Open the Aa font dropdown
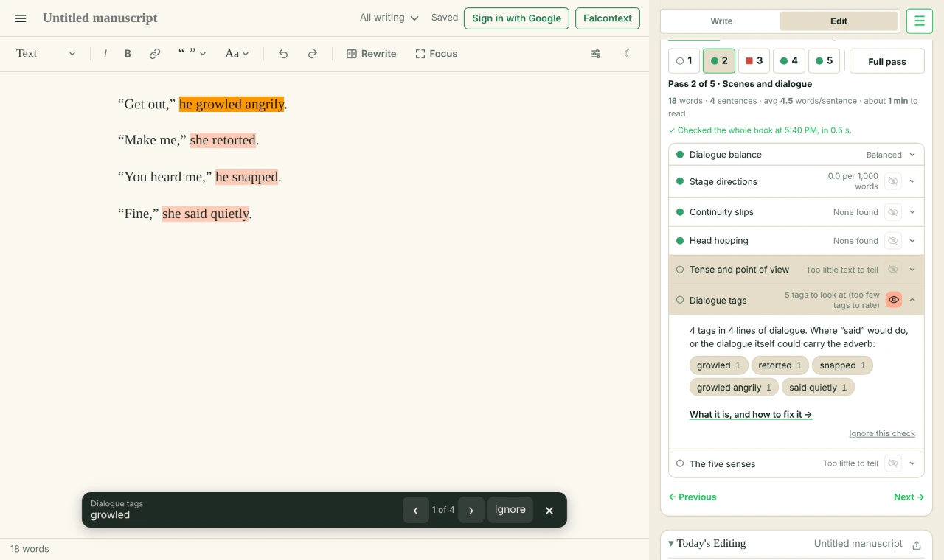Screen dimensions: 944x560 (237, 54)
